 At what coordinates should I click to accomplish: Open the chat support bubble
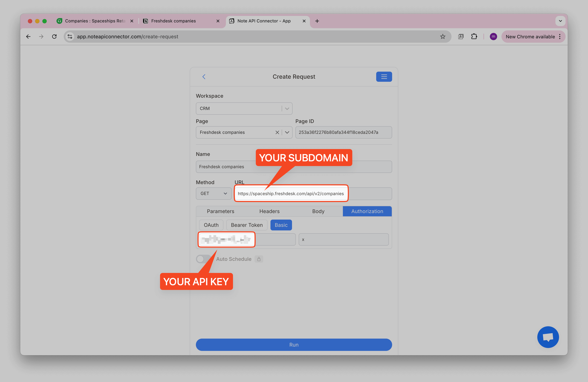(x=548, y=337)
